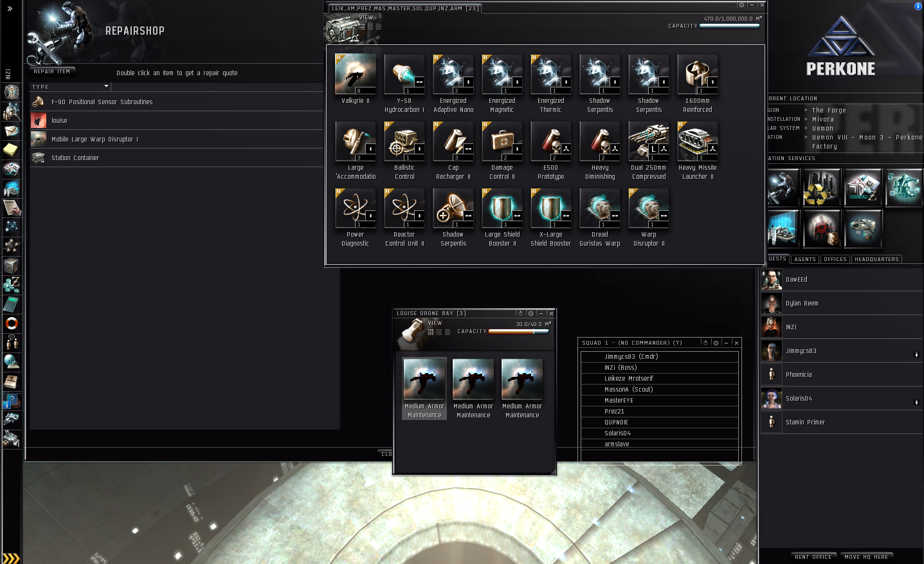This screenshot has width=924, height=564.
Task: Open the wallet coins icon in sidebar
Action: point(12,285)
